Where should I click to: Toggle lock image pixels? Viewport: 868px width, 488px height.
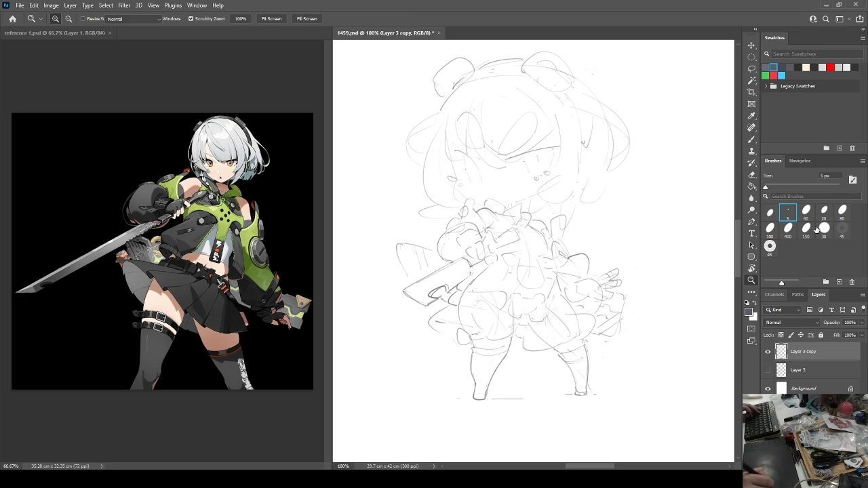pyautogui.click(x=791, y=335)
